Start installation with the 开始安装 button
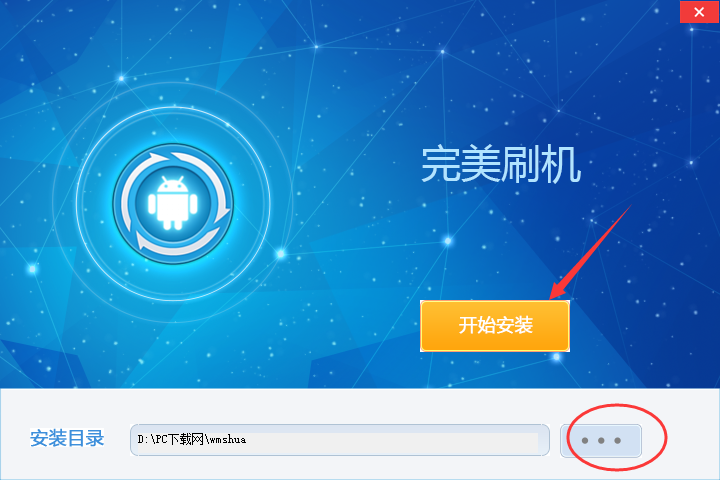Viewport: 720px width, 480px height. [495, 326]
